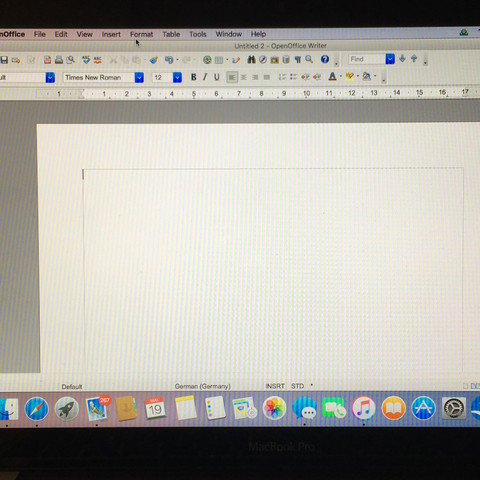This screenshot has height=480, width=480.
Task: Open Calendar showing 19 in Dock
Action: coord(155,408)
